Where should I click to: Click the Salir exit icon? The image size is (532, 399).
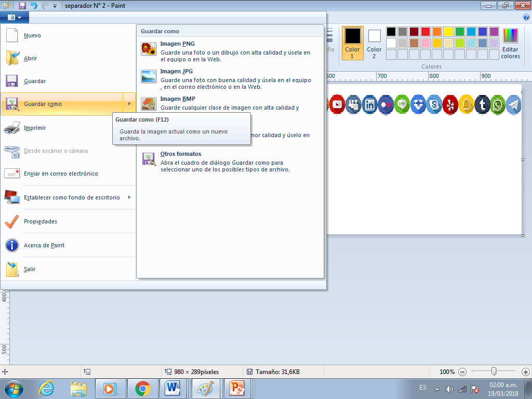click(12, 269)
